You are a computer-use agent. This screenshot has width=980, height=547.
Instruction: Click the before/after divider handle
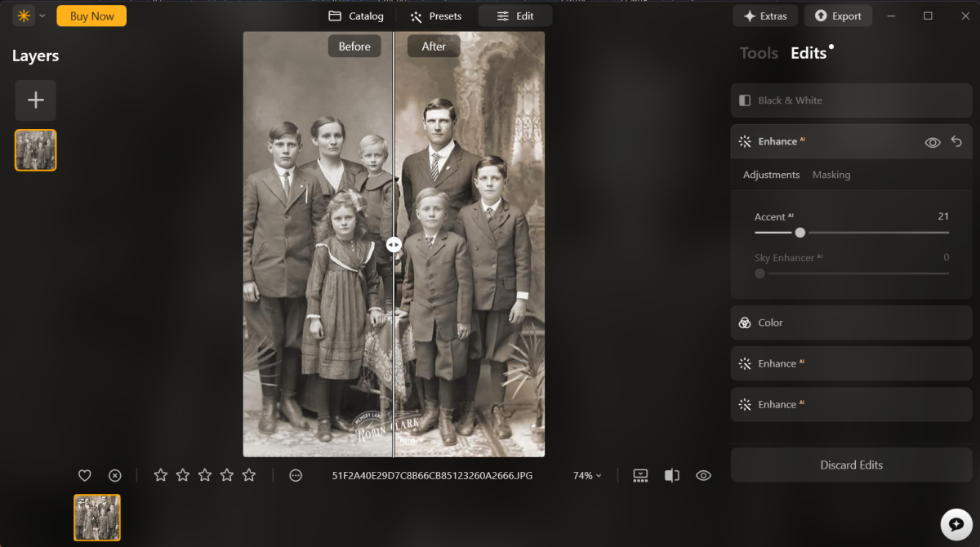click(x=394, y=244)
